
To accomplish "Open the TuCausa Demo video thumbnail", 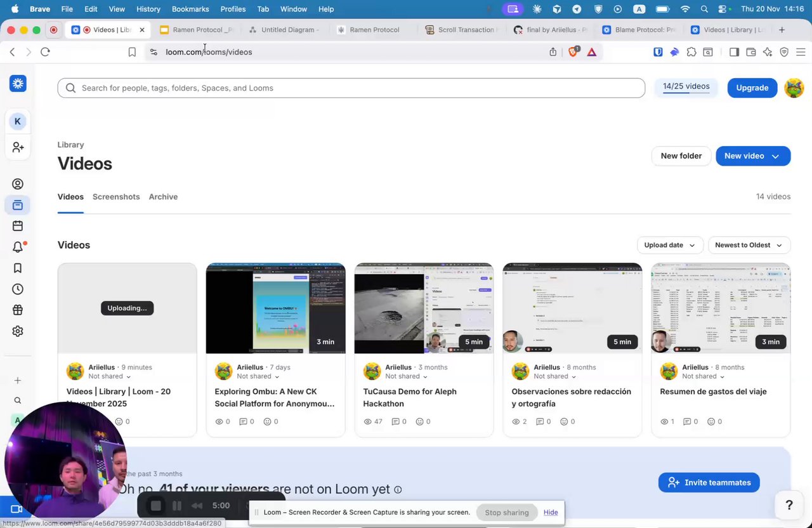I will click(424, 308).
